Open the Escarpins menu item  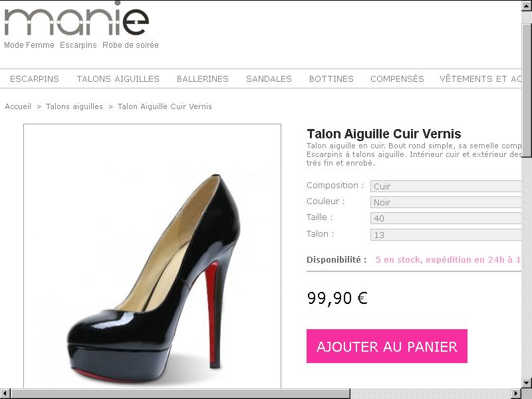tap(35, 78)
